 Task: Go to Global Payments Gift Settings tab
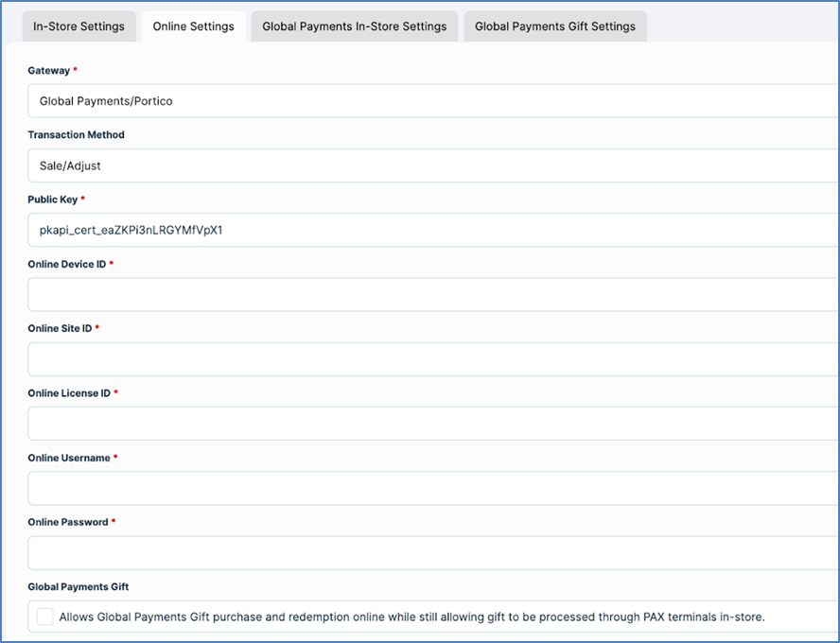click(x=554, y=26)
